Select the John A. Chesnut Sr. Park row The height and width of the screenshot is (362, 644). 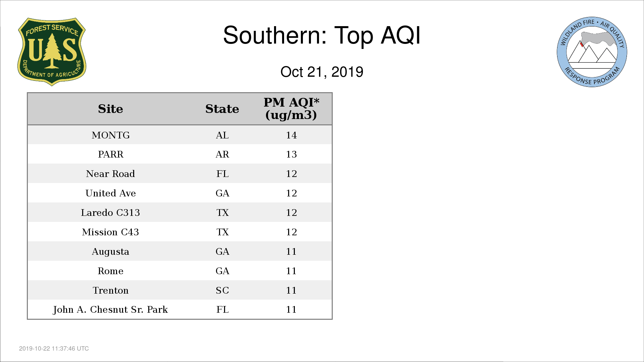[180, 309]
